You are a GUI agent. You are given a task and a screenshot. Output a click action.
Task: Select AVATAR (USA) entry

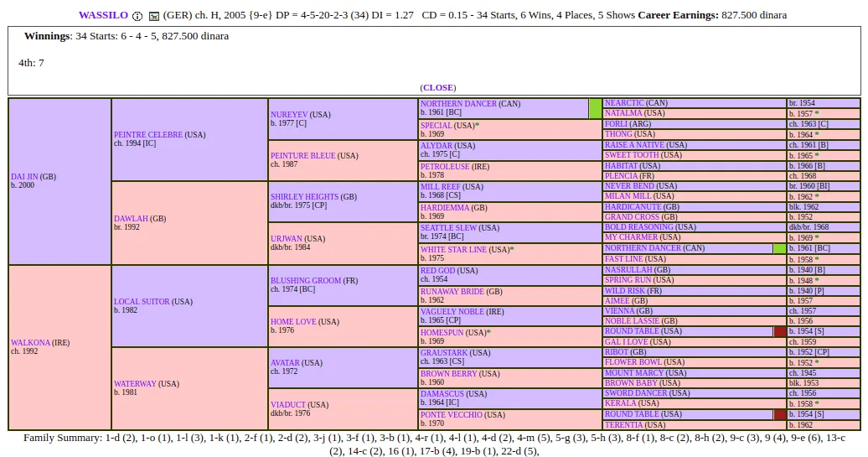click(x=285, y=363)
